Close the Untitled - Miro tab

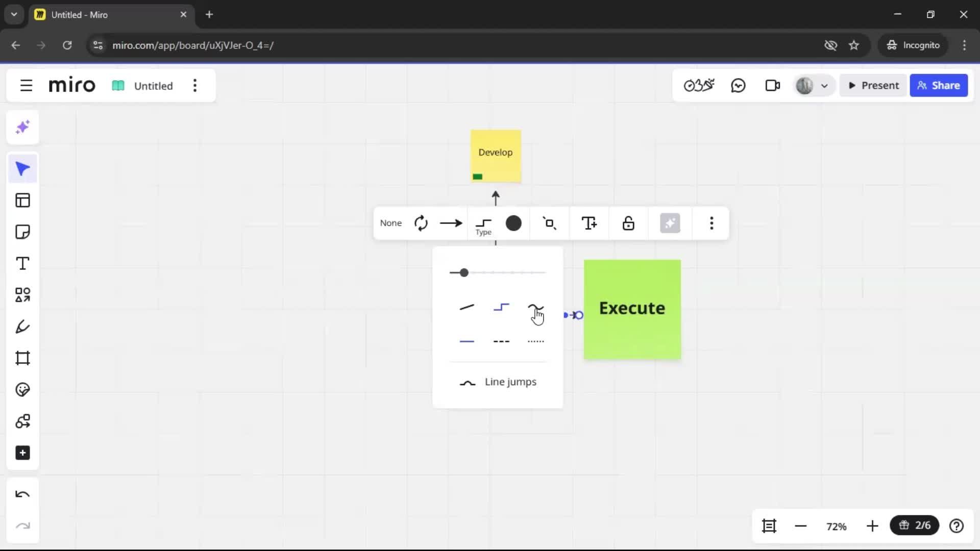pyautogui.click(x=183, y=15)
